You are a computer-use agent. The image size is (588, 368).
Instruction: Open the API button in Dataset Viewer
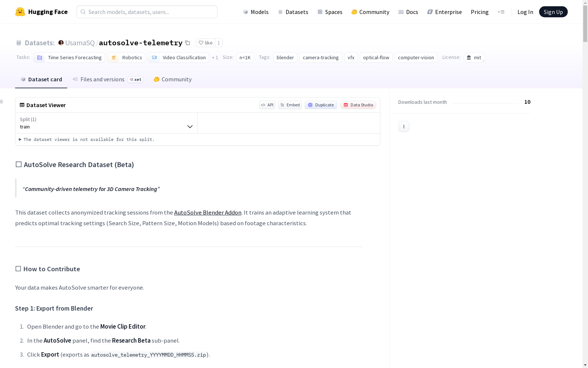[267, 105]
